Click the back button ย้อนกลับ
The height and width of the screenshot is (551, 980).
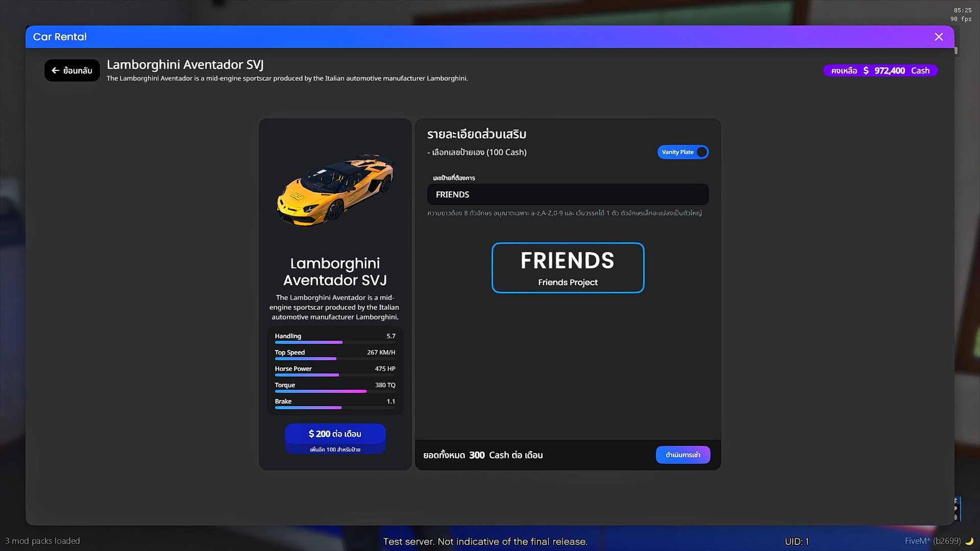click(x=72, y=70)
